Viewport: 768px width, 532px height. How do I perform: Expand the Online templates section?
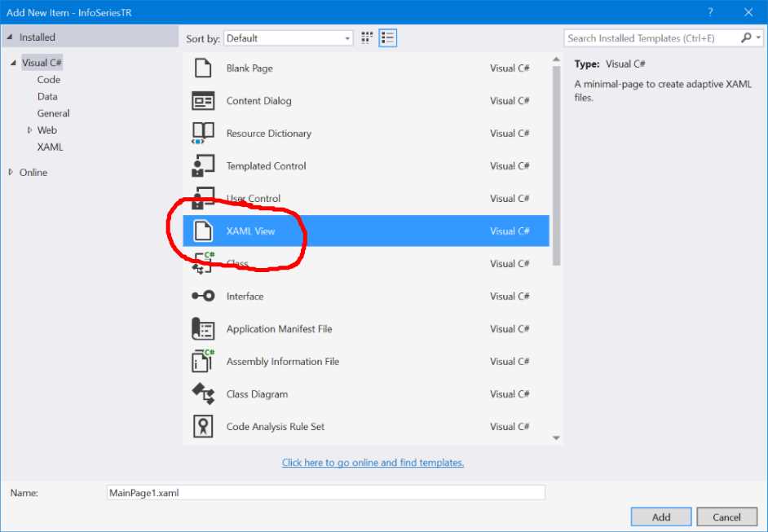pos(11,172)
